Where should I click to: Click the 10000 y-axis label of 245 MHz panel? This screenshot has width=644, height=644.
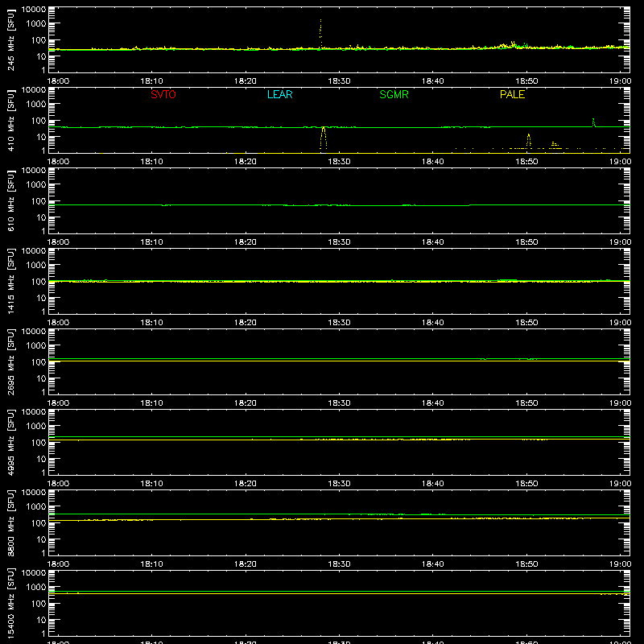click(34, 10)
